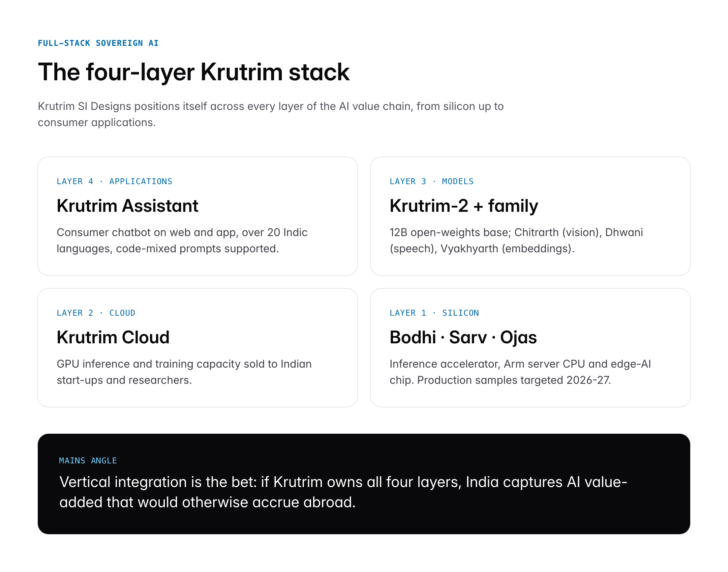Click the LAYER 3 · MODELS label
Screen dimensions: 728x572
tap(432, 181)
